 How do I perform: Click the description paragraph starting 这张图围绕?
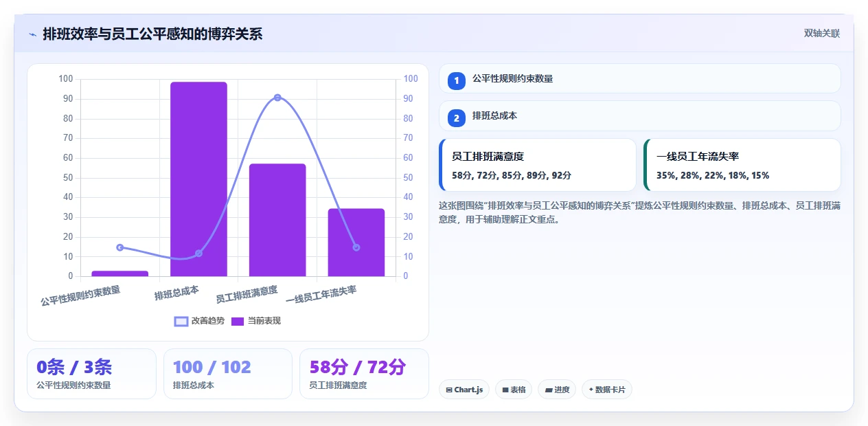[639, 213]
